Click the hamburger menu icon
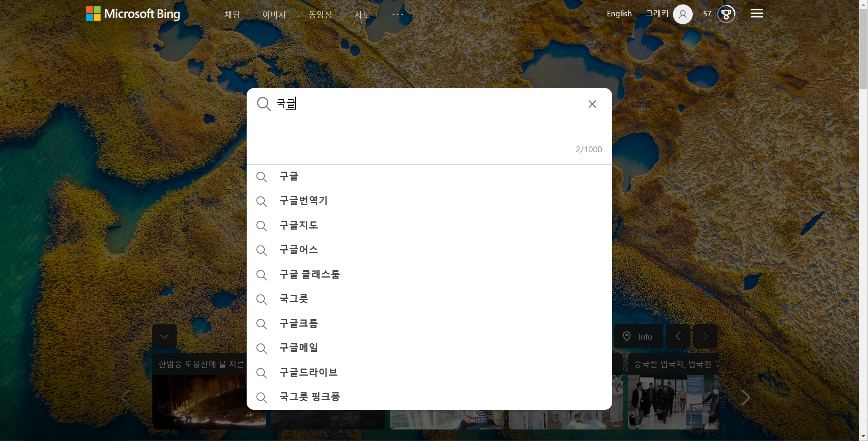This screenshot has height=441, width=868. click(x=757, y=13)
